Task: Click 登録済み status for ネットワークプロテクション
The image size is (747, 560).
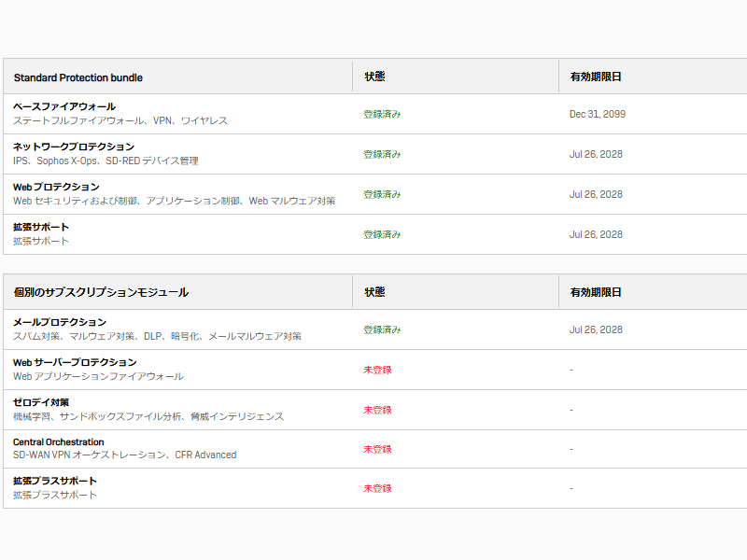Action: pyautogui.click(x=382, y=154)
